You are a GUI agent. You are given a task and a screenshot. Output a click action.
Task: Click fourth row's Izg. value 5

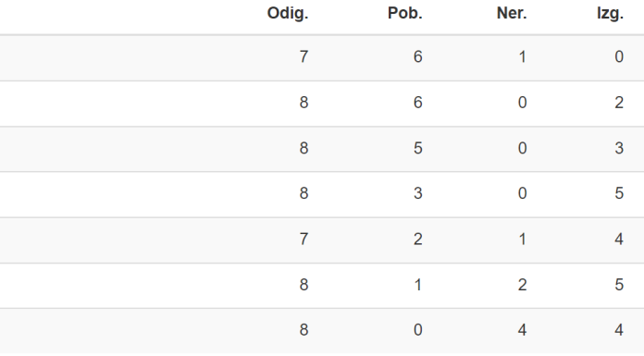619,193
